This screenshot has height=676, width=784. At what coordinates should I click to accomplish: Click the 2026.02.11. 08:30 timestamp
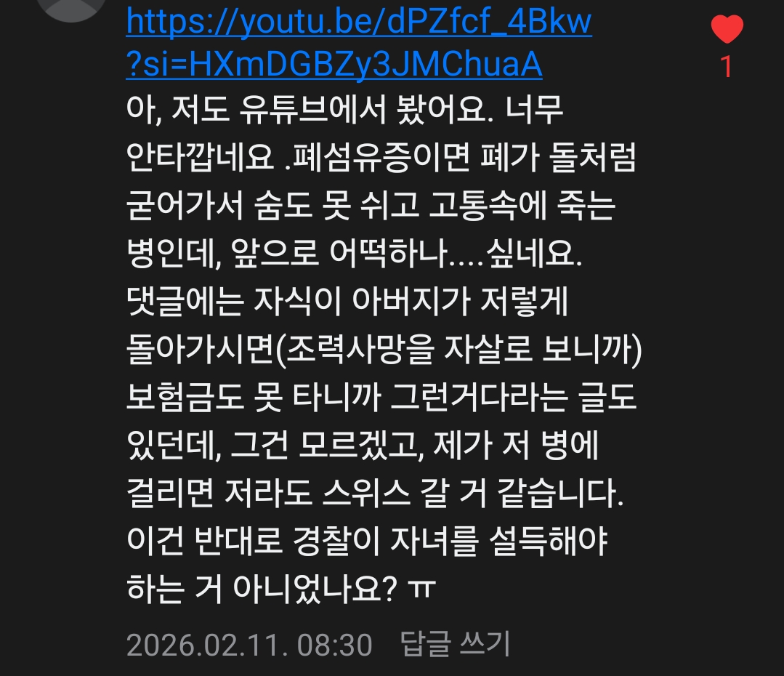coord(249,645)
